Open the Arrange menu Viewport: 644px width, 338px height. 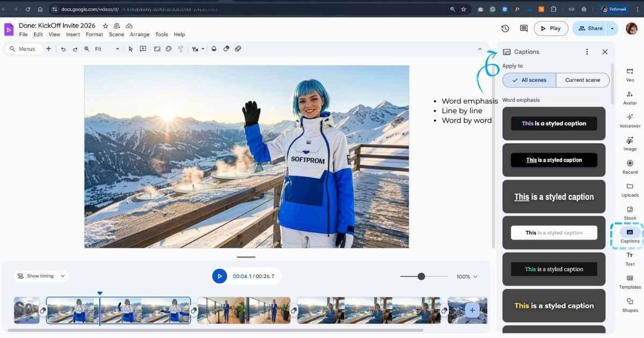click(x=140, y=34)
